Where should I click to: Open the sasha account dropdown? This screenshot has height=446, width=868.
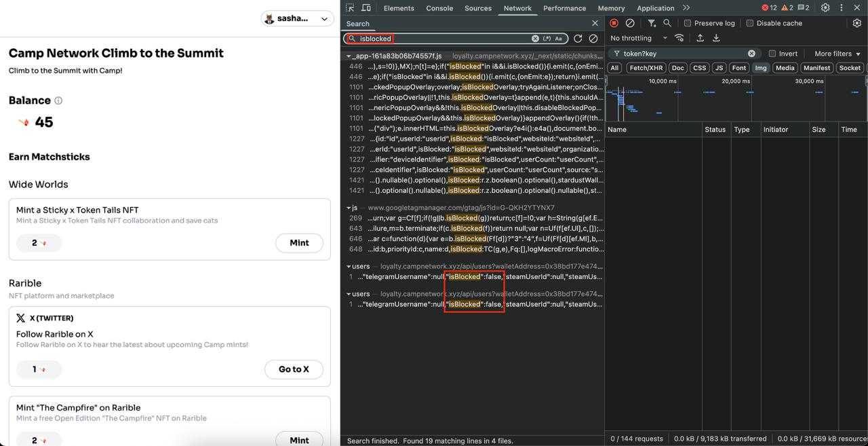[x=298, y=18]
